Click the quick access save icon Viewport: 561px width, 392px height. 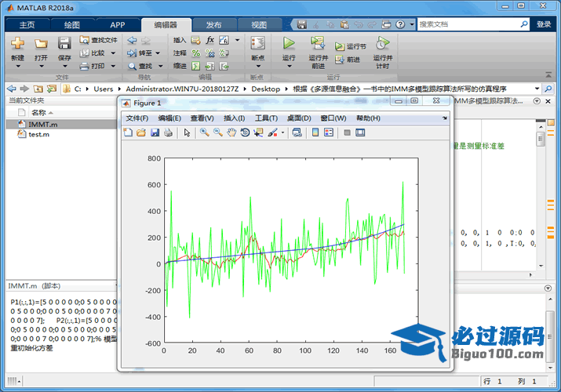pos(302,24)
